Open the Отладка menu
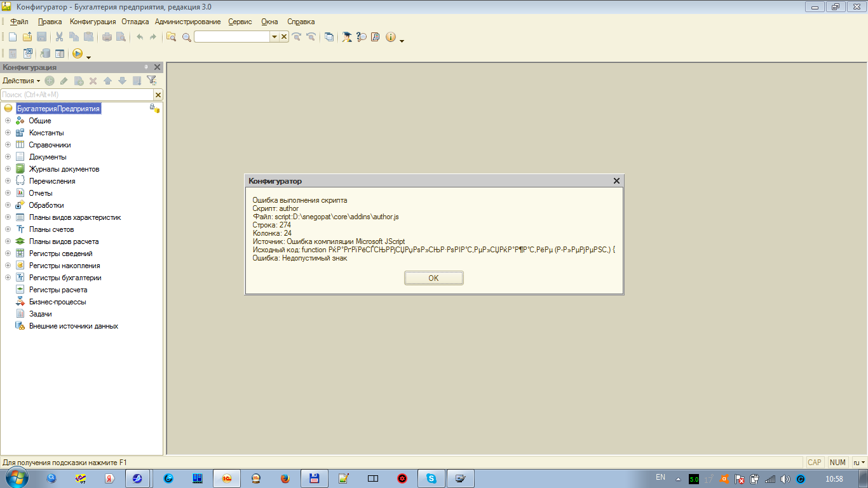The image size is (868, 488). [135, 22]
